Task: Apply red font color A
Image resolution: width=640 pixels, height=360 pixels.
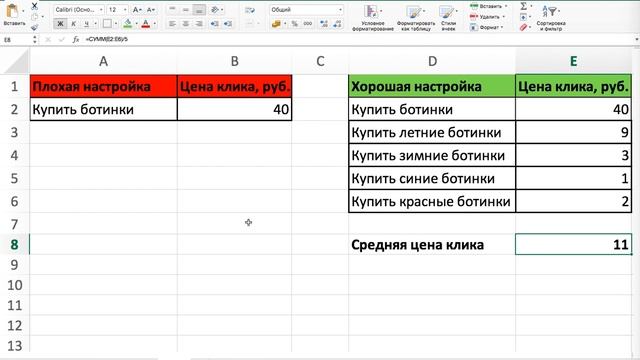Action: point(145,24)
